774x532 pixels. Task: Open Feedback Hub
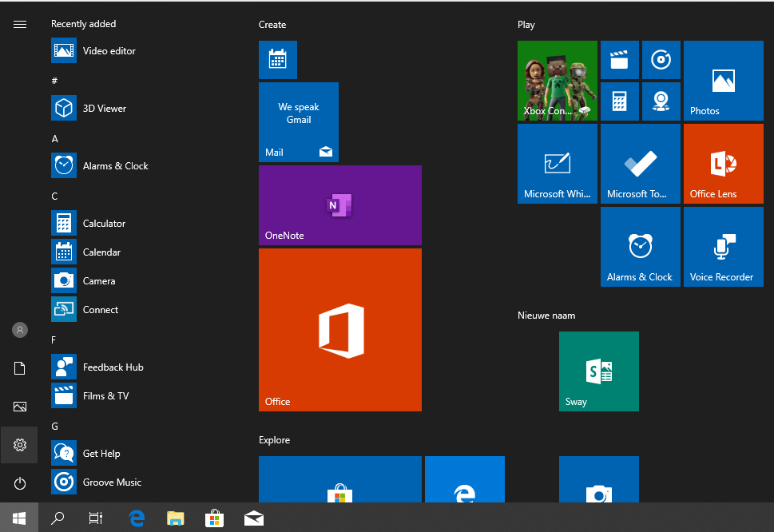(97, 367)
